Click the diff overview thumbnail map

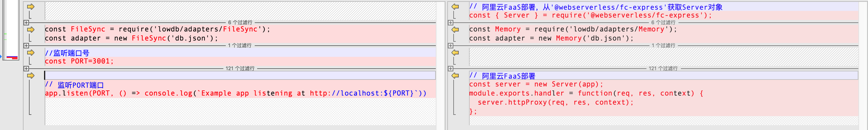11,31
